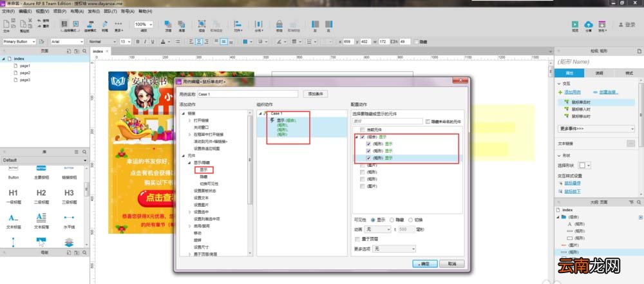Click search icon in pages panel

84,51
